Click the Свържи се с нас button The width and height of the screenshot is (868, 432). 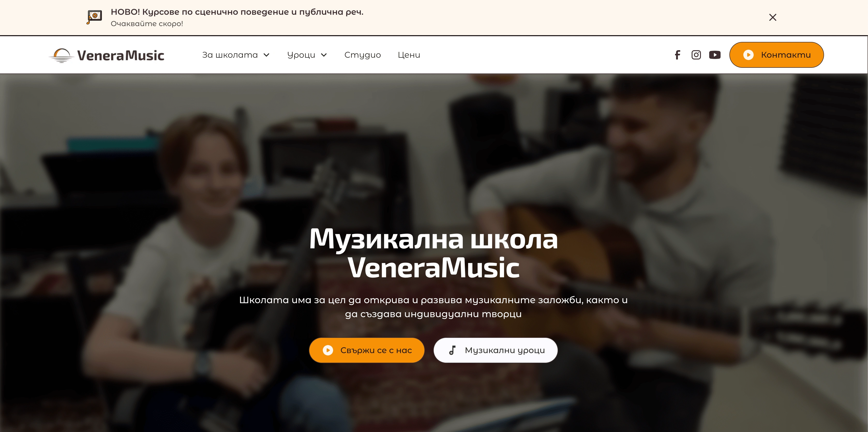(x=366, y=350)
